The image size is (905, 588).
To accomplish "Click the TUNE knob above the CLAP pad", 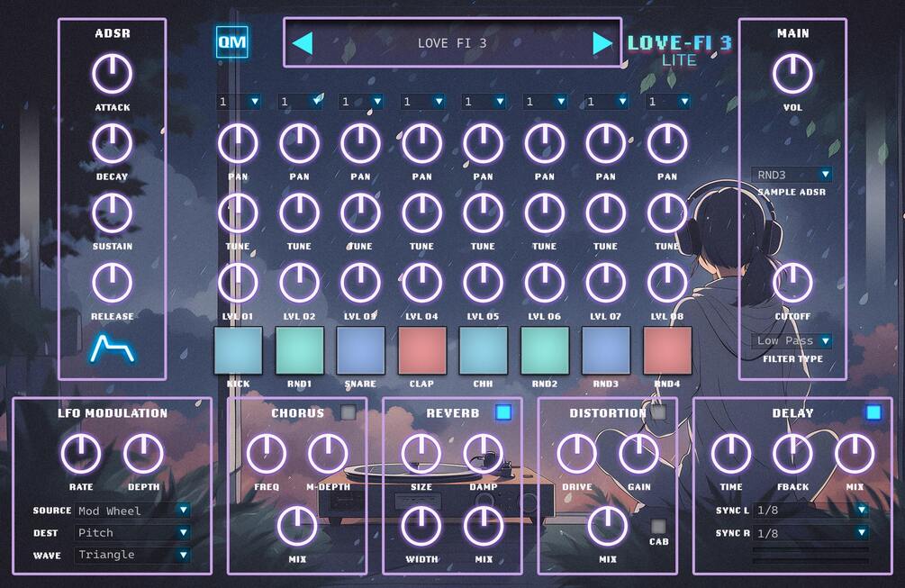I will pos(422,213).
